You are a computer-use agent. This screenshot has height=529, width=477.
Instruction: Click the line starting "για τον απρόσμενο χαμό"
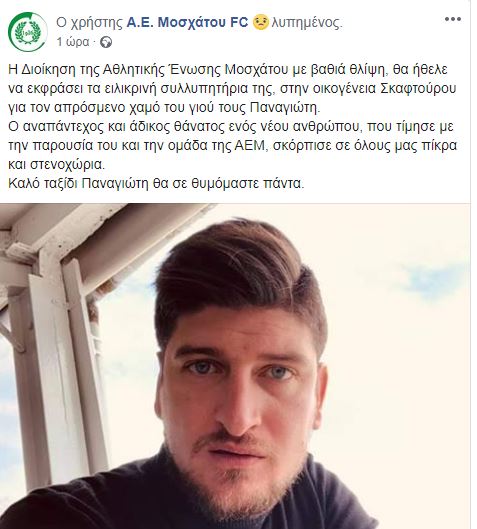[x=164, y=108]
